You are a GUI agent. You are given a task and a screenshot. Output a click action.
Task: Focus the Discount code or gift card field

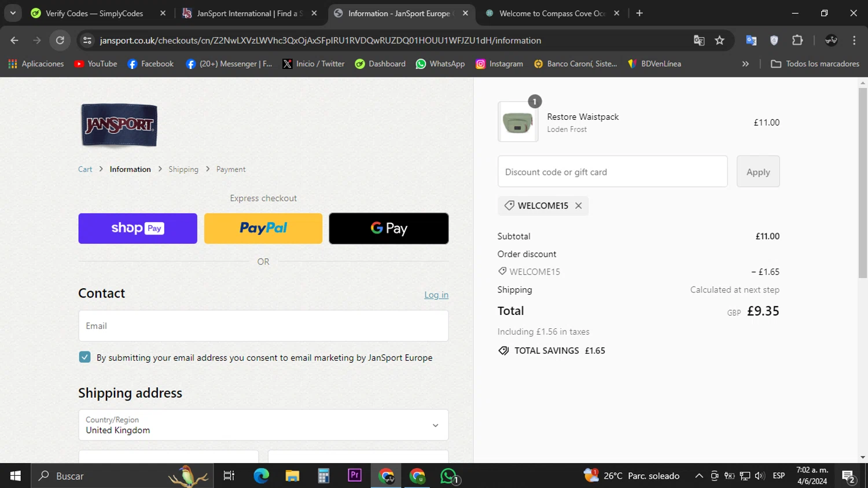[x=612, y=171]
